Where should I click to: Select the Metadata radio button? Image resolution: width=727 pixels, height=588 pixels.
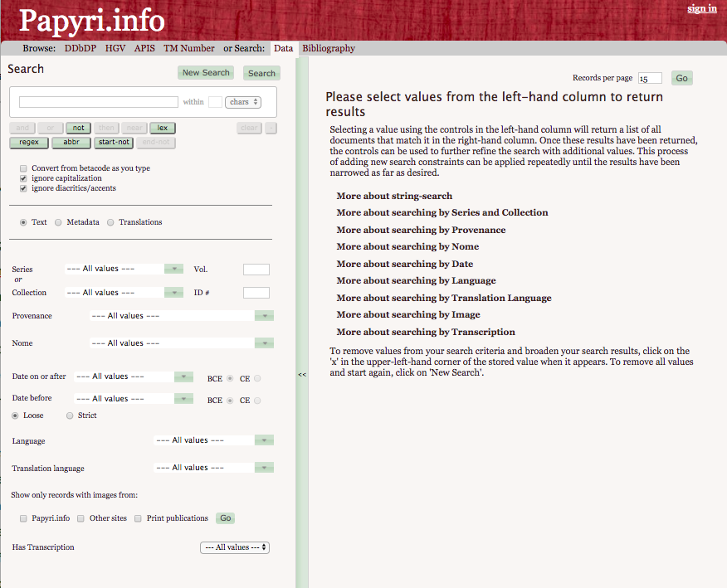pyautogui.click(x=58, y=222)
